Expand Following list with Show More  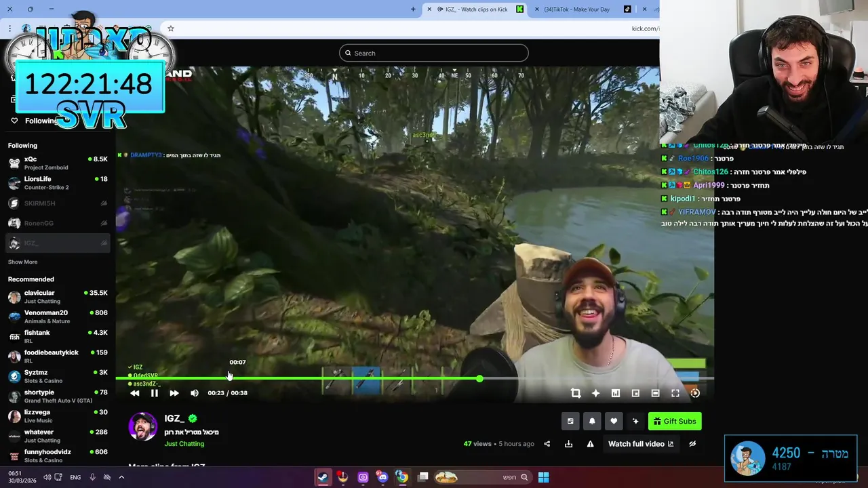pos(22,262)
